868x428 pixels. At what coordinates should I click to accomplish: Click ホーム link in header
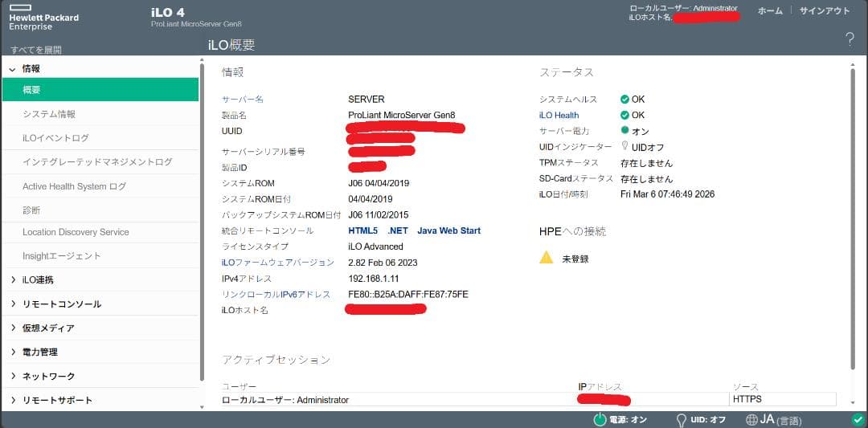point(770,10)
